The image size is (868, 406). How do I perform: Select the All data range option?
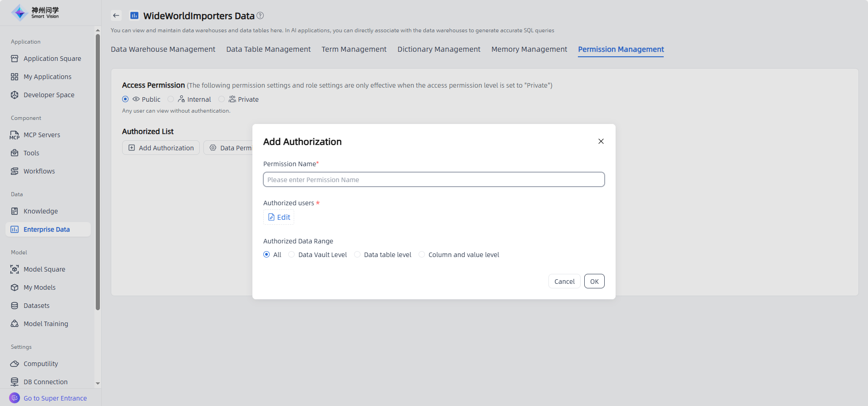tap(266, 255)
